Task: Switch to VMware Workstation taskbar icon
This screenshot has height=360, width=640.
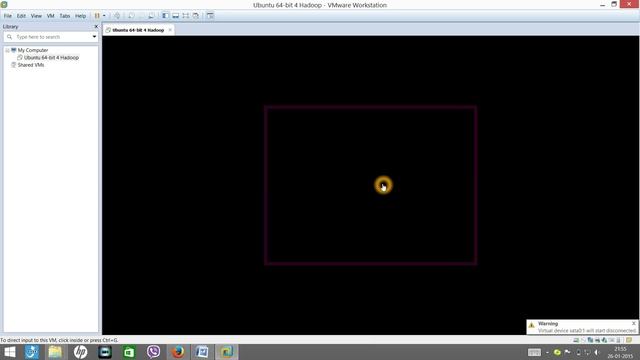Action: (226, 352)
